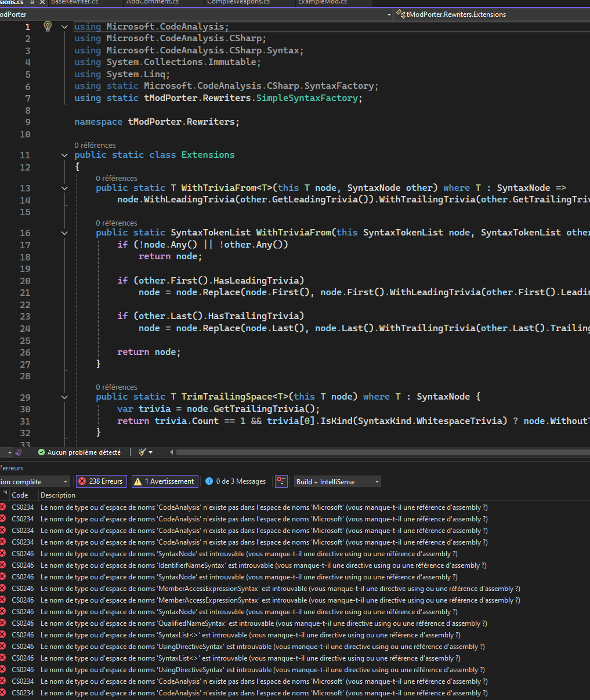
Task: Open the tModPorter project dropdown arrow
Action: 389,14
